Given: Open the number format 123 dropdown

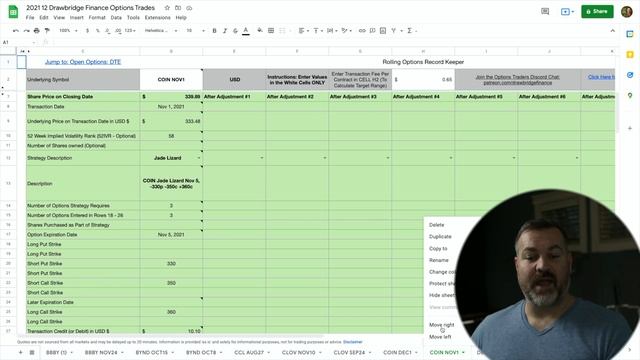Looking at the screenshot, I should click(x=130, y=31).
